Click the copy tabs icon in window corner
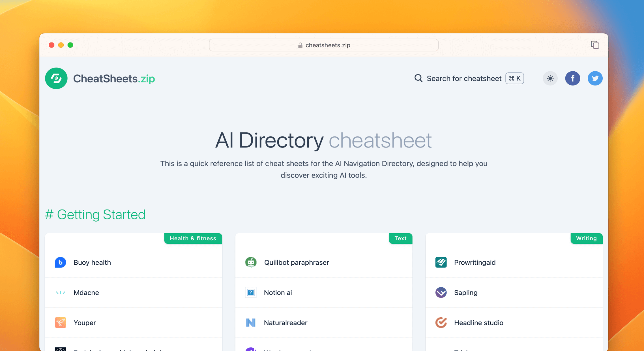The height and width of the screenshot is (351, 644). point(595,45)
